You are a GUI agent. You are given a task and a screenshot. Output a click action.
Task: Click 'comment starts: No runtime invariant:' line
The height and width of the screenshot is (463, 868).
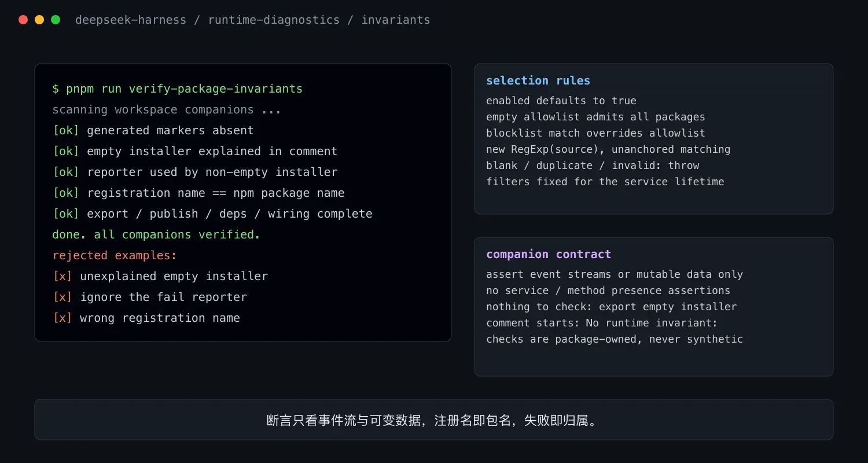602,323
